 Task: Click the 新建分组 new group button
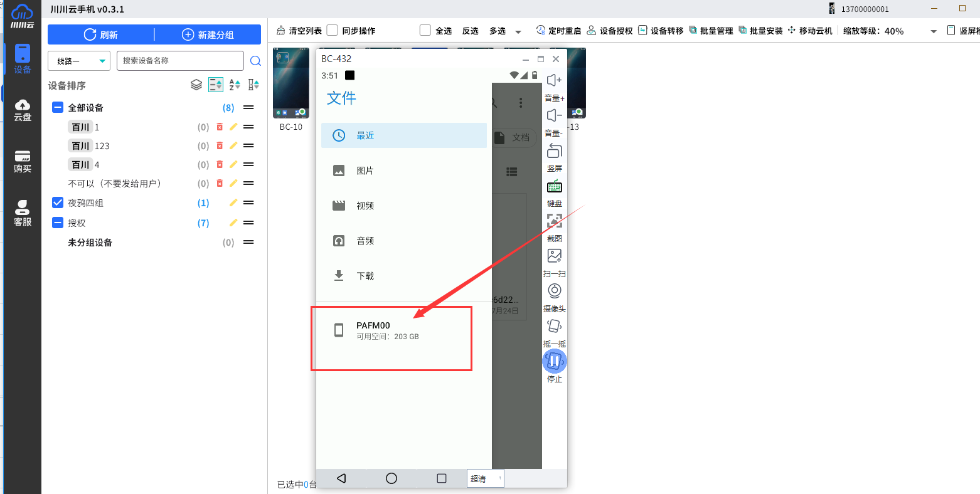tap(208, 34)
